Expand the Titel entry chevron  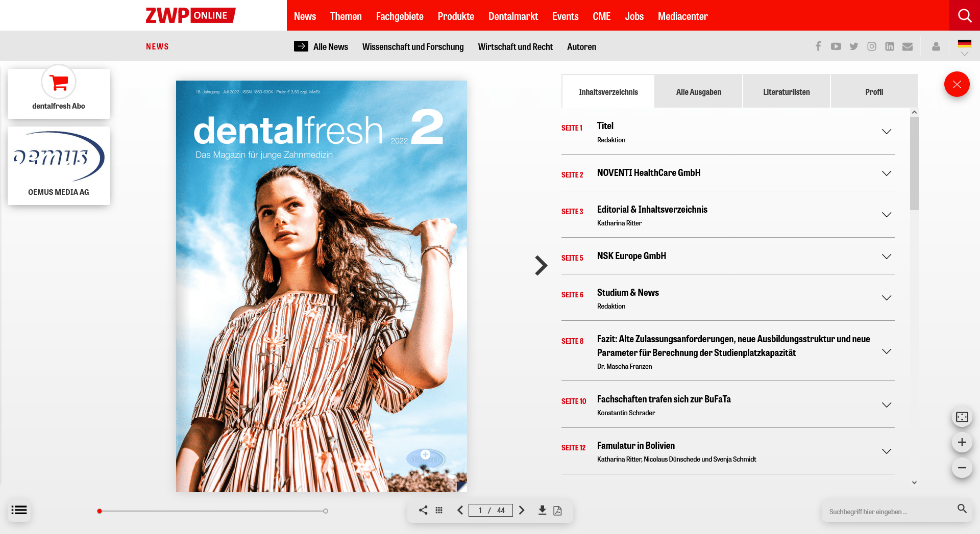pyautogui.click(x=887, y=132)
